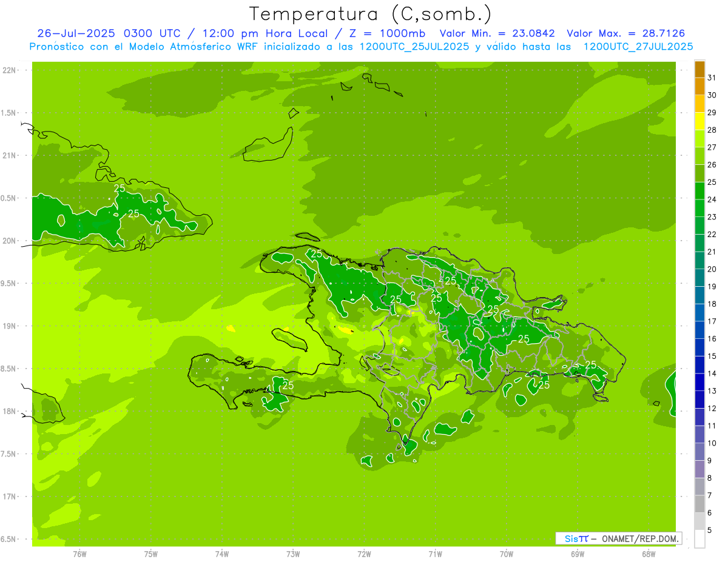
Task: Click the 17N latitude label
Action: [9, 497]
